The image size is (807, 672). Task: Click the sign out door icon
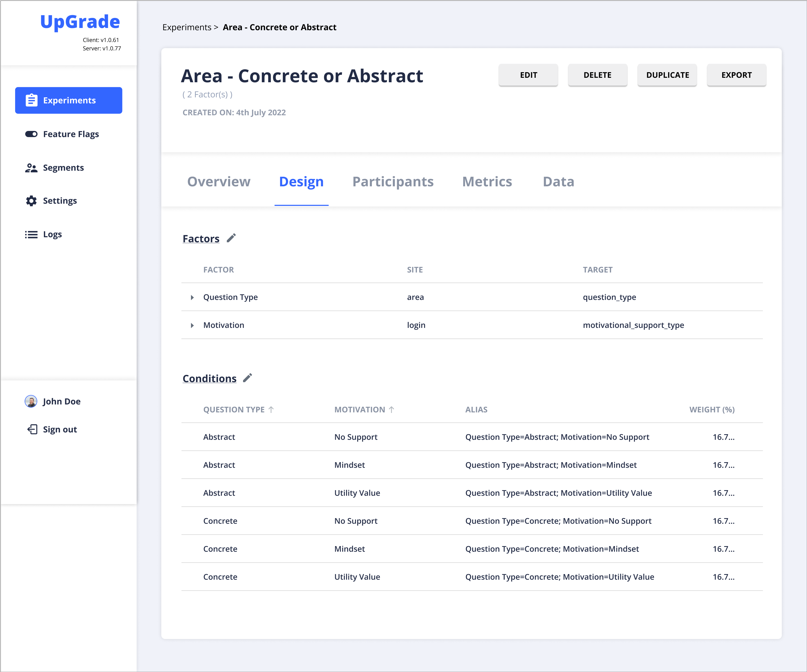coord(32,429)
